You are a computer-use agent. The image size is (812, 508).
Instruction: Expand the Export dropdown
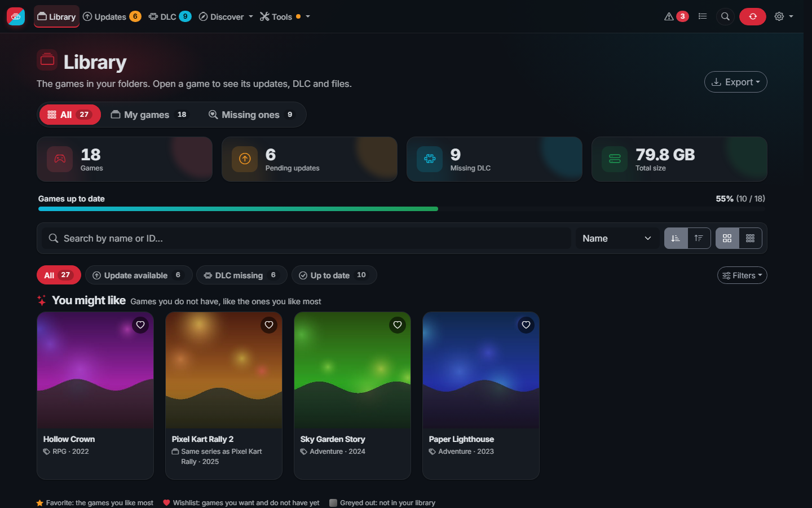tap(736, 82)
